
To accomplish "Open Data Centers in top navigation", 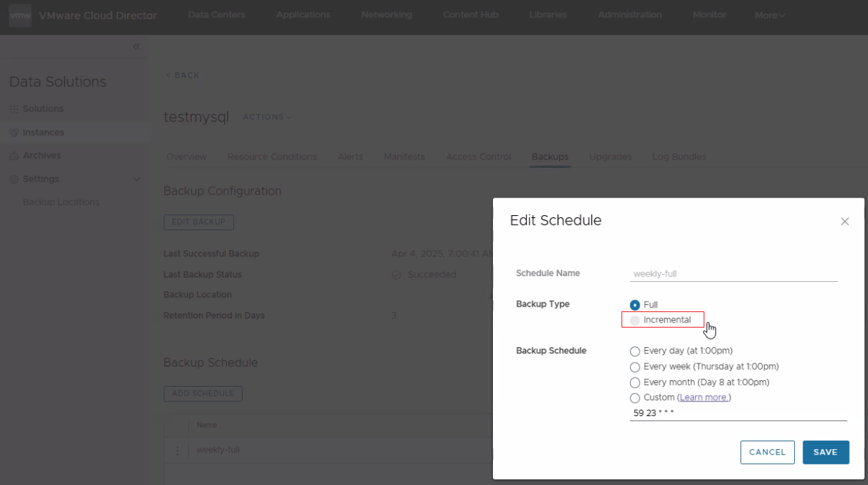I will pyautogui.click(x=217, y=15).
